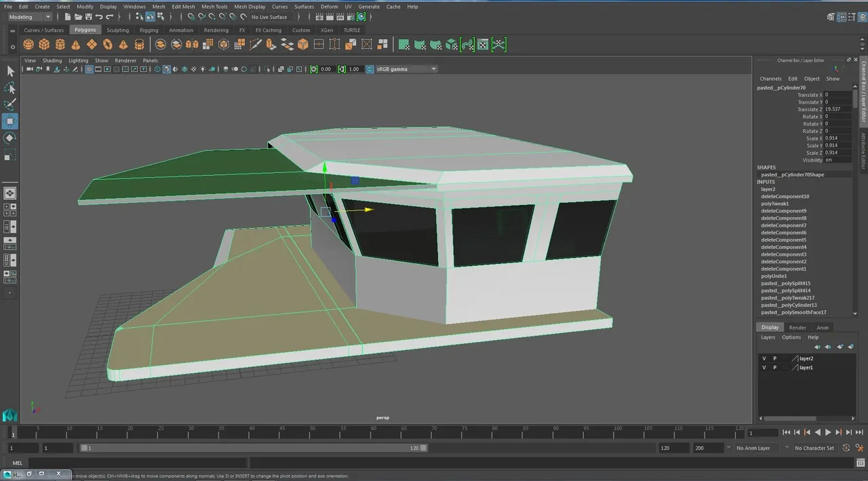Open the No Anim Layer dropdown
This screenshot has width=868, height=481.
[757, 448]
